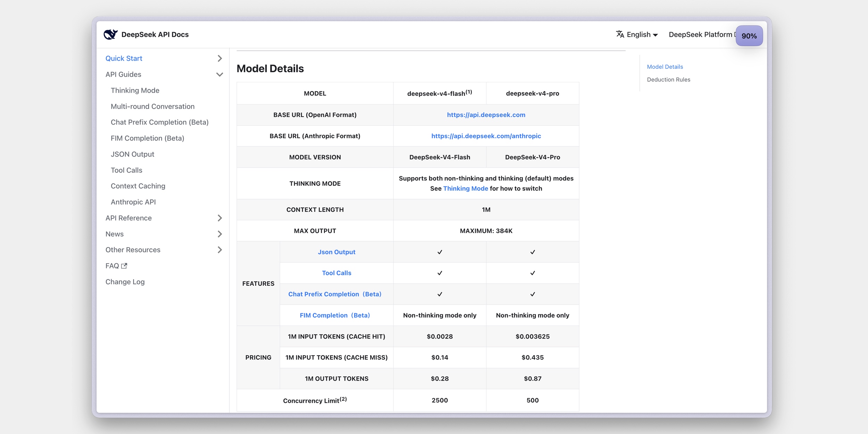Click the $0.28 output token price

(x=440, y=378)
